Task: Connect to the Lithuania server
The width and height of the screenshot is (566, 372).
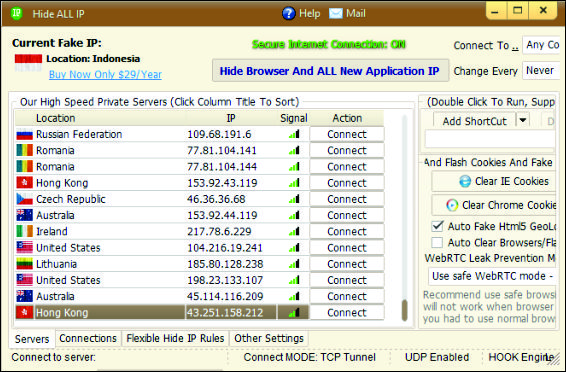Action: 347,264
